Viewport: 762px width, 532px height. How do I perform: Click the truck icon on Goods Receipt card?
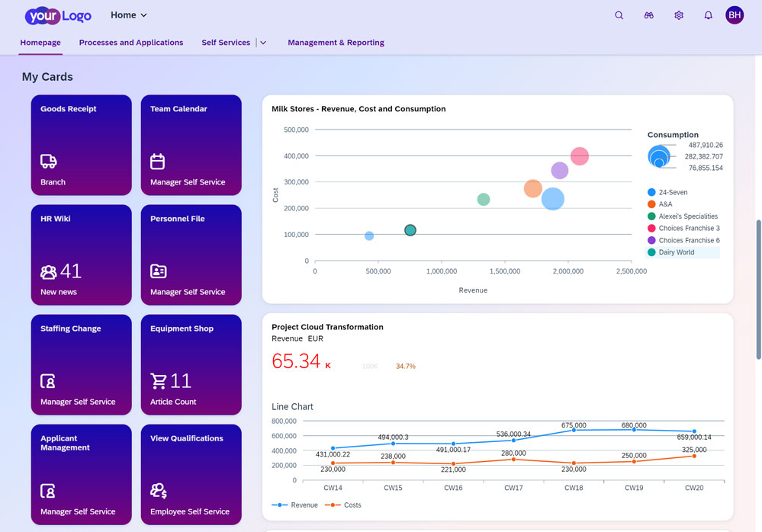(49, 162)
